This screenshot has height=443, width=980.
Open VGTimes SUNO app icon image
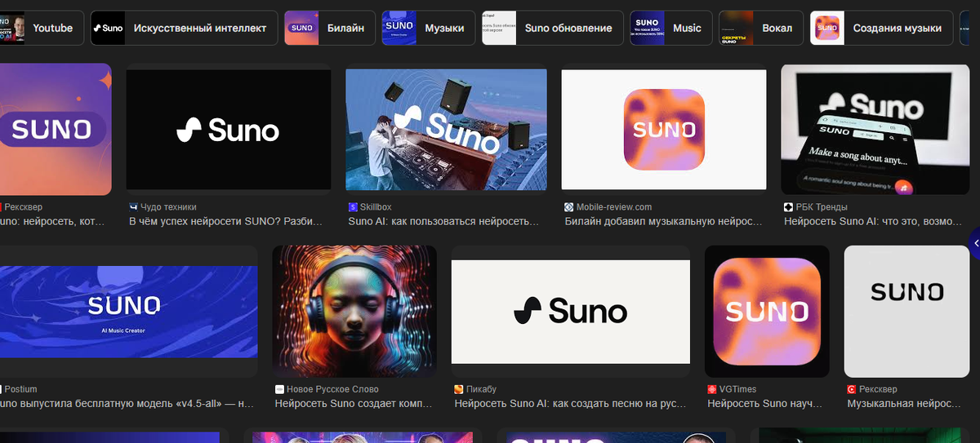pos(767,311)
